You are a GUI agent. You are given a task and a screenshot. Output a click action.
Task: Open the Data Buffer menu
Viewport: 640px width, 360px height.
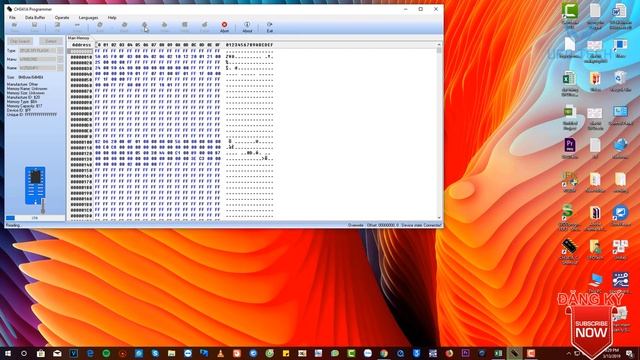[35, 18]
